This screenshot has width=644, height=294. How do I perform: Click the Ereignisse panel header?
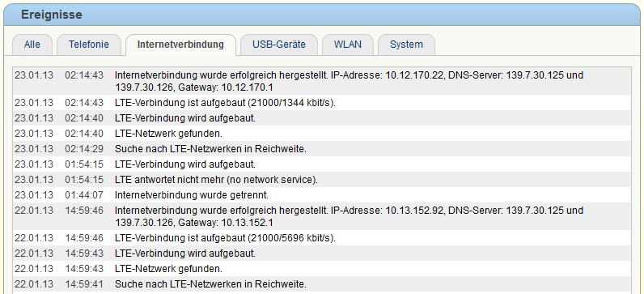click(322, 15)
